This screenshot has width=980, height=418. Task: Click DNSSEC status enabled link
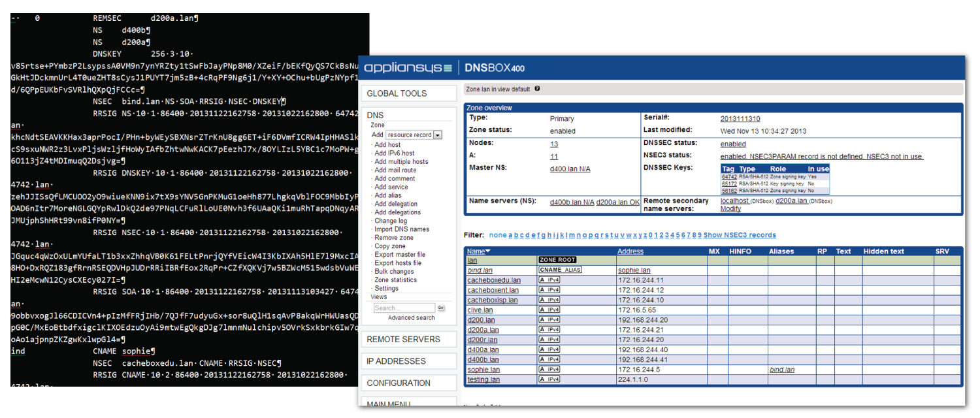pyautogui.click(x=733, y=144)
